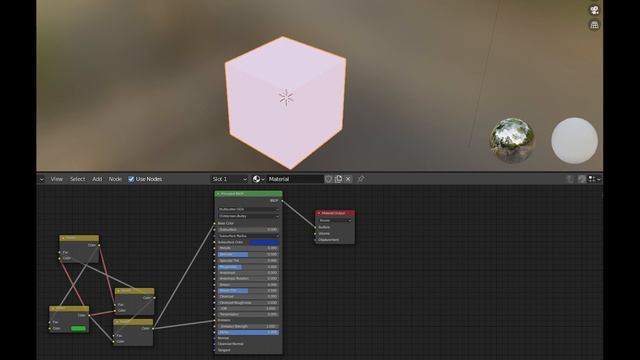Select the cube in the viewport
Screen dimensions: 640x360
click(285, 102)
